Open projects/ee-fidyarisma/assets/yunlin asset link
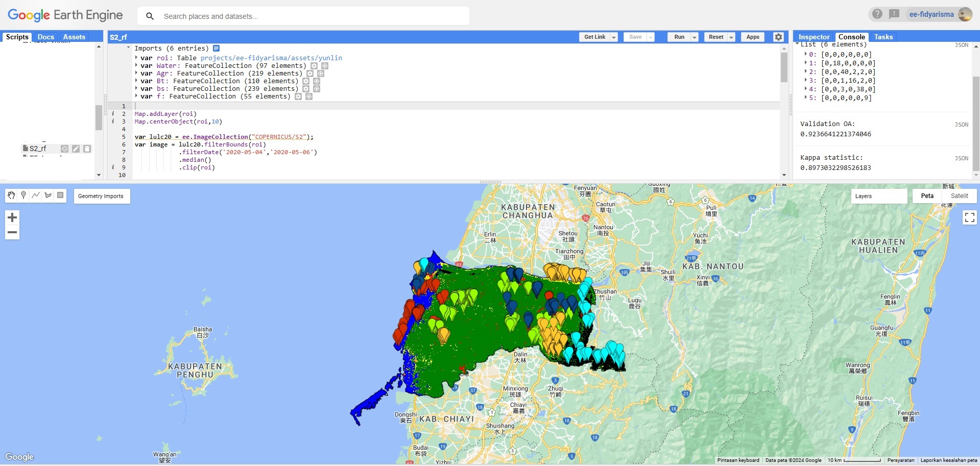The width and height of the screenshot is (980, 466). pos(271,58)
